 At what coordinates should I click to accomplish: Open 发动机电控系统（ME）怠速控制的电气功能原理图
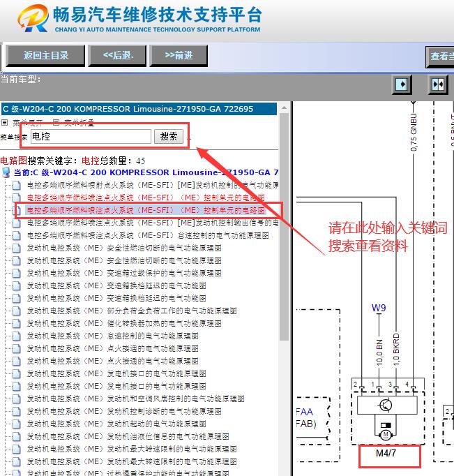tap(112, 336)
